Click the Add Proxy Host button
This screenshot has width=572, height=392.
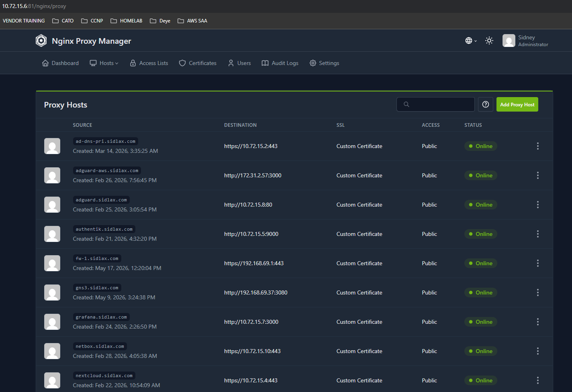click(517, 104)
